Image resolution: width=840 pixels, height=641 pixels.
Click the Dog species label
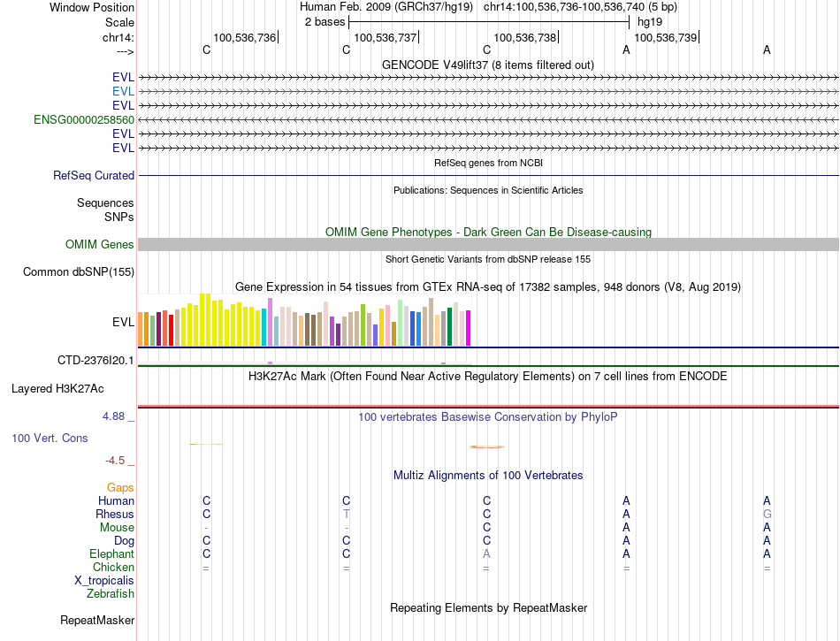pyautogui.click(x=124, y=541)
